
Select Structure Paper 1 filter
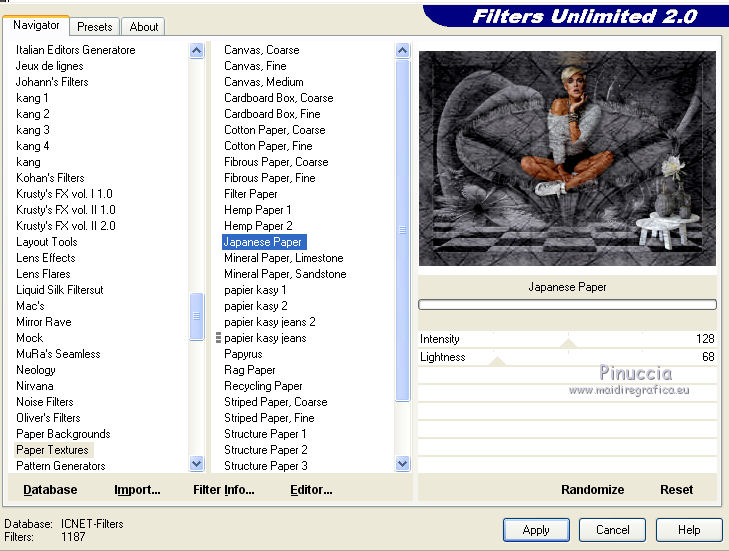(x=265, y=434)
